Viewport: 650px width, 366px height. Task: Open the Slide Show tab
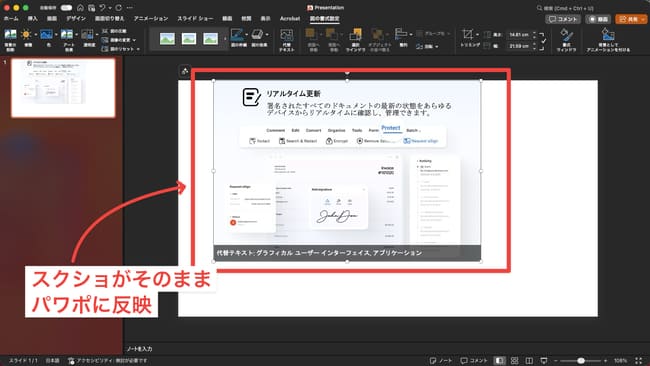tap(195, 19)
